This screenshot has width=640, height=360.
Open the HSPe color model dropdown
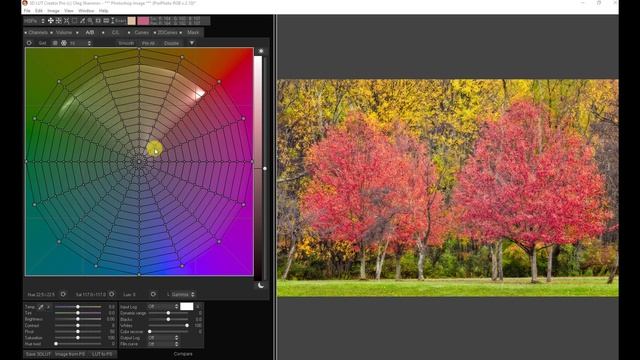[34, 20]
